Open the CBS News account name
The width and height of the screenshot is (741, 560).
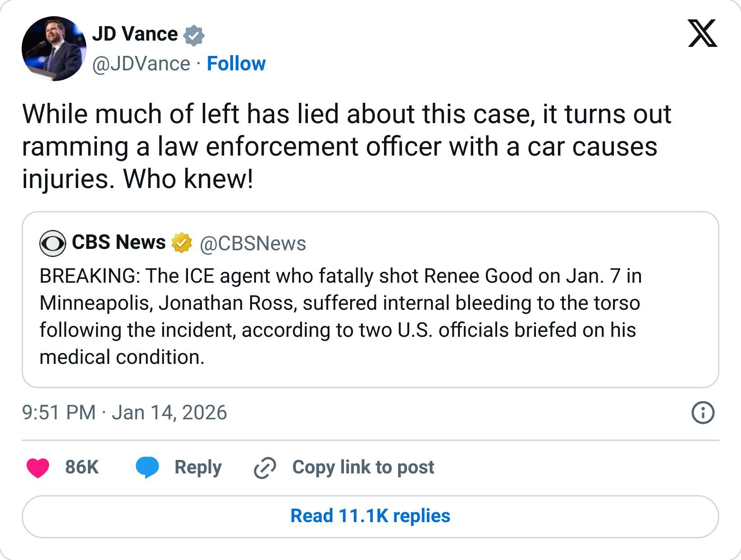(119, 243)
